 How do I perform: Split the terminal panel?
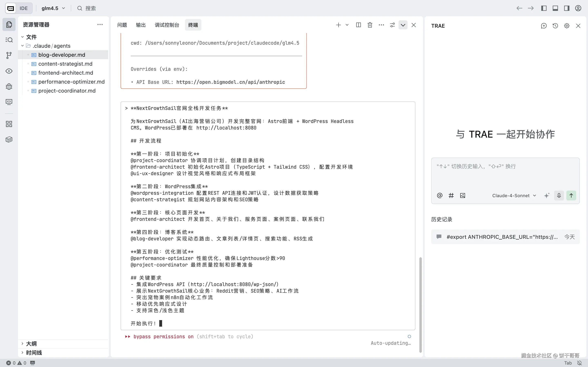(x=358, y=25)
